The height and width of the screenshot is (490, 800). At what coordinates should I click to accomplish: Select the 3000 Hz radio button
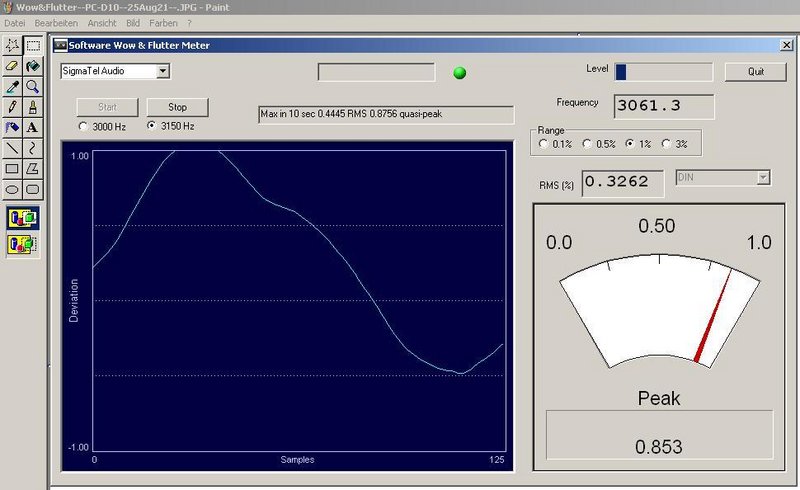(x=83, y=126)
